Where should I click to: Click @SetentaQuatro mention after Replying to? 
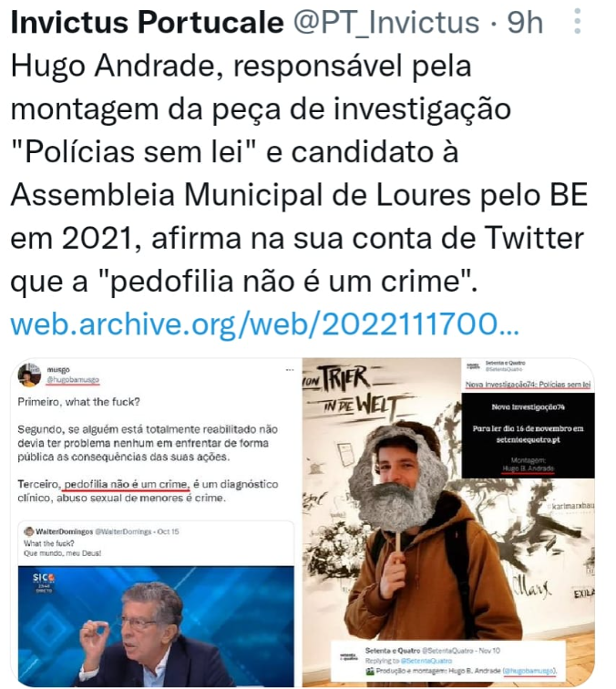coord(426,661)
